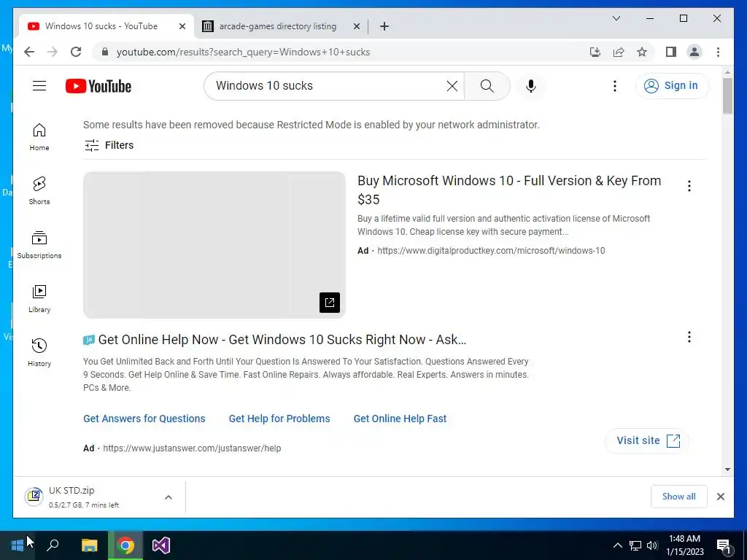The width and height of the screenshot is (747, 560).
Task: Open taskbar search
Action: (x=53, y=545)
